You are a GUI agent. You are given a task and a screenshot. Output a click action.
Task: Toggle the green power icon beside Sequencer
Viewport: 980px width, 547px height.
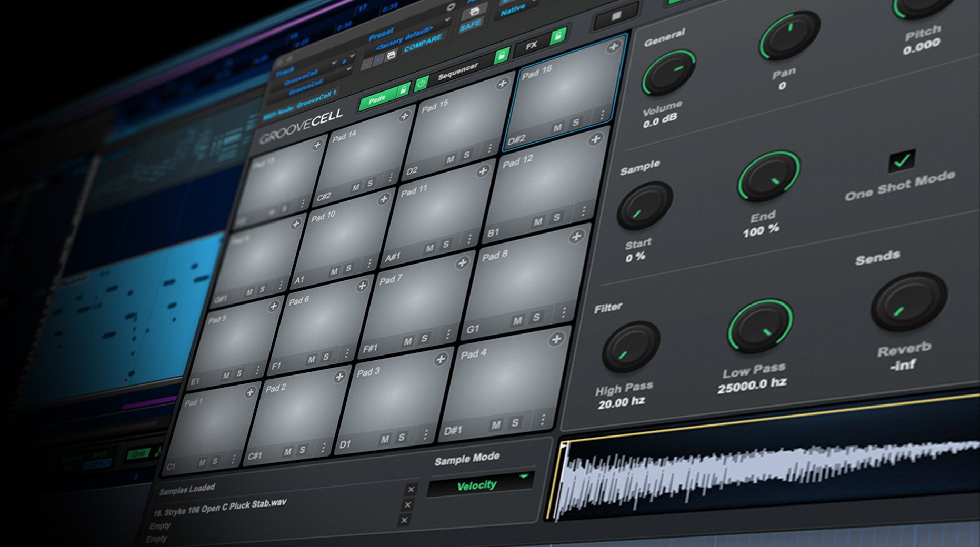tap(421, 84)
